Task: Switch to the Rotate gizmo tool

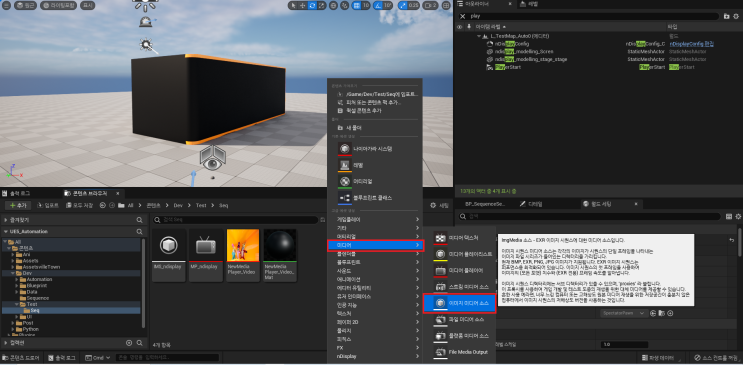Action: (x=312, y=5)
